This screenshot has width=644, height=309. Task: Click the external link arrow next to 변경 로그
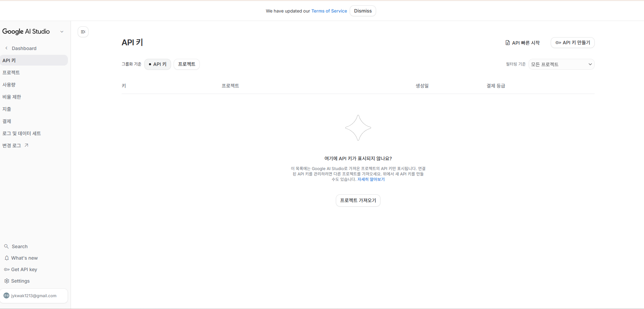26,145
